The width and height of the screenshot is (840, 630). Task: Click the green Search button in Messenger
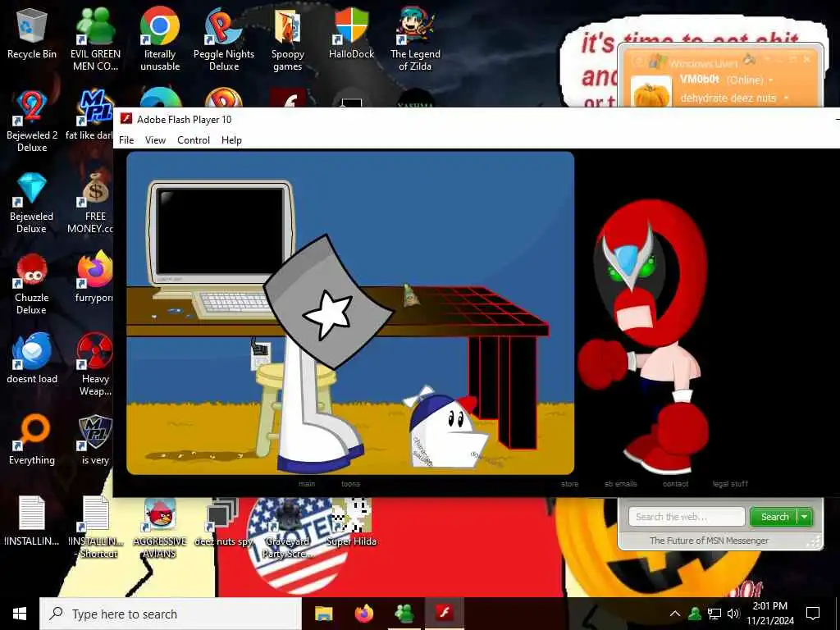point(774,517)
